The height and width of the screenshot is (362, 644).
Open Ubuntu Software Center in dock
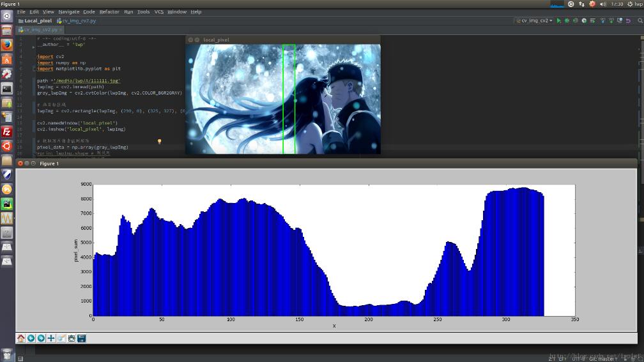[6, 59]
